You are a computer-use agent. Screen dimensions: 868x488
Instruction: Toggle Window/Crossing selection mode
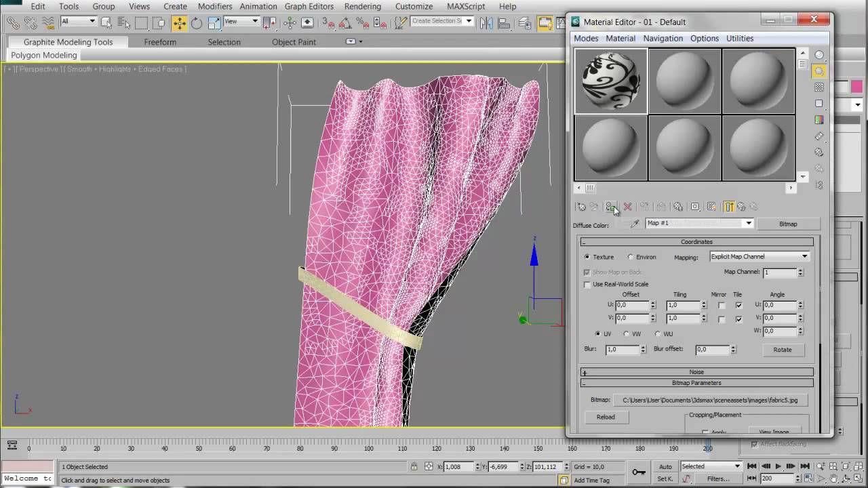(159, 23)
